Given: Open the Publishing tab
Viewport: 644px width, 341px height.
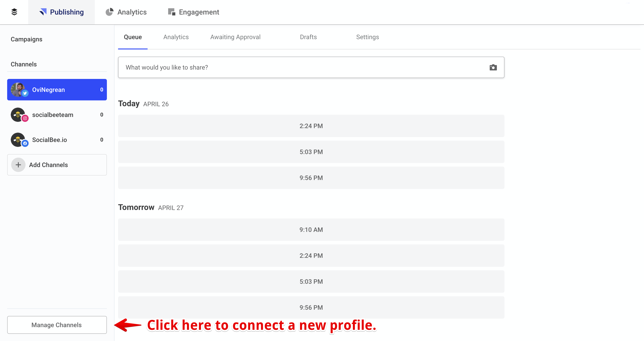Looking at the screenshot, I should (x=61, y=12).
